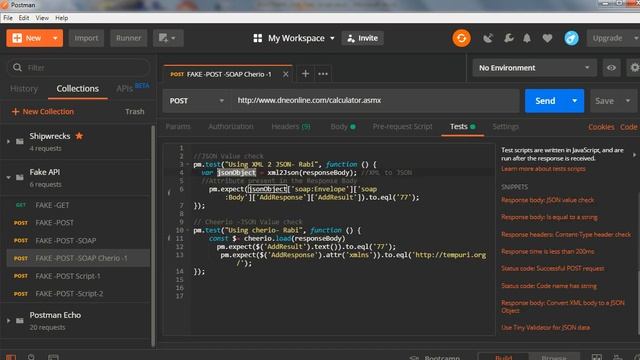Click the orange sync icon
Viewport: 640px width, 360px height.
pos(462,38)
